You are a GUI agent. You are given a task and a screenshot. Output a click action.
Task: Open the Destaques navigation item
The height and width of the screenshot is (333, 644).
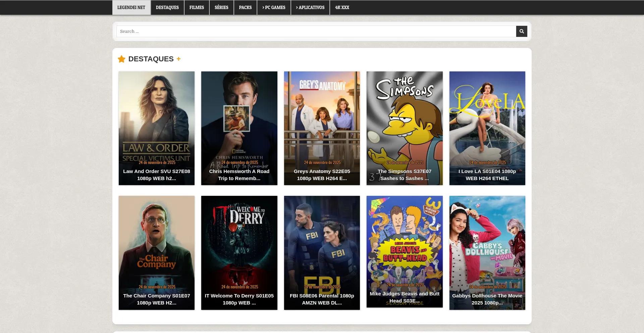coord(167,7)
